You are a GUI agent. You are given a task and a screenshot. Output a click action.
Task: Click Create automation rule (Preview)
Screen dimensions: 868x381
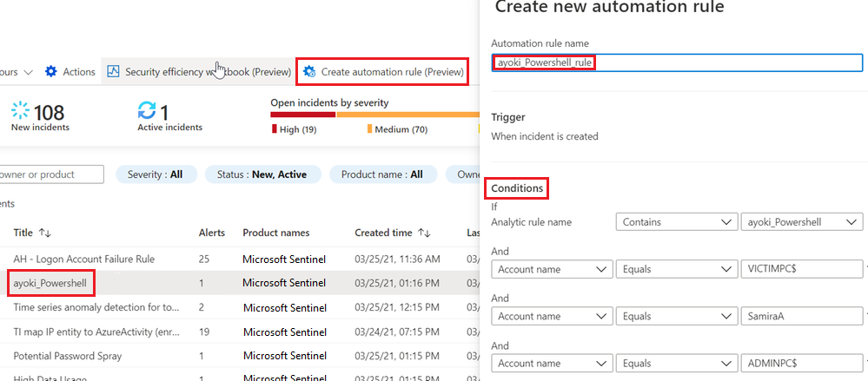coord(392,72)
